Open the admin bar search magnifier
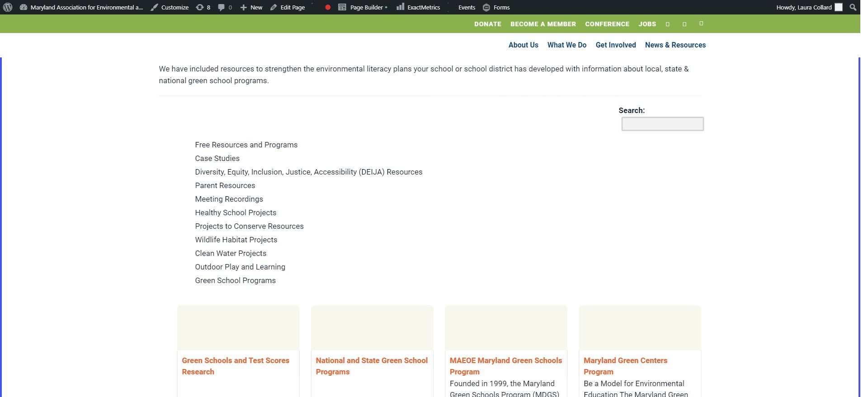This screenshot has height=397, width=868. pos(853,7)
